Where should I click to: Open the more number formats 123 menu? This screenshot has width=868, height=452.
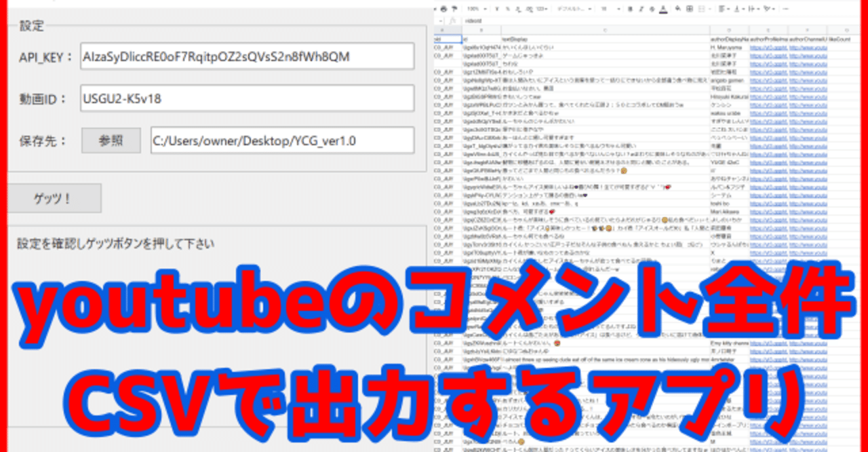(x=540, y=9)
